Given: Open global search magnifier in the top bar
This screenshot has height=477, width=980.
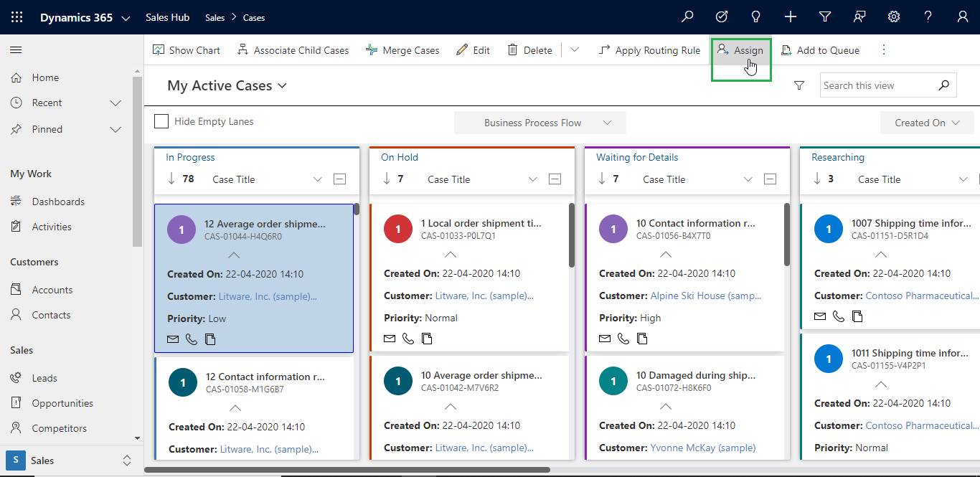Looking at the screenshot, I should 687,17.
